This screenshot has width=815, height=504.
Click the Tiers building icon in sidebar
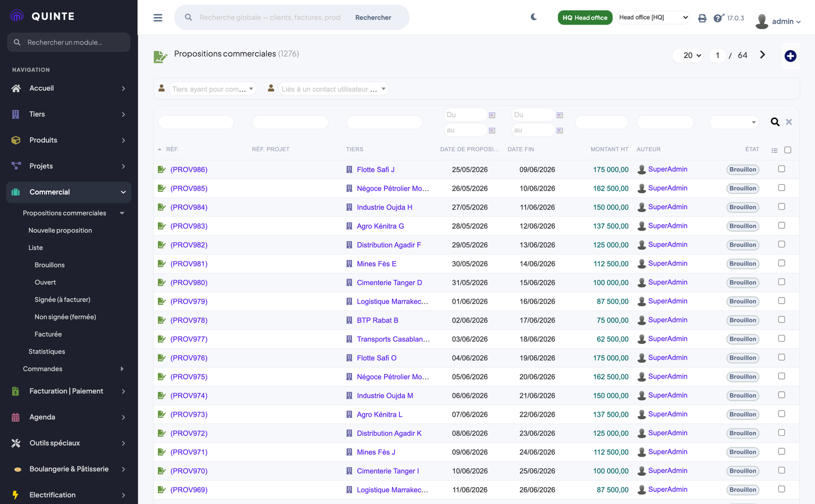(x=16, y=114)
